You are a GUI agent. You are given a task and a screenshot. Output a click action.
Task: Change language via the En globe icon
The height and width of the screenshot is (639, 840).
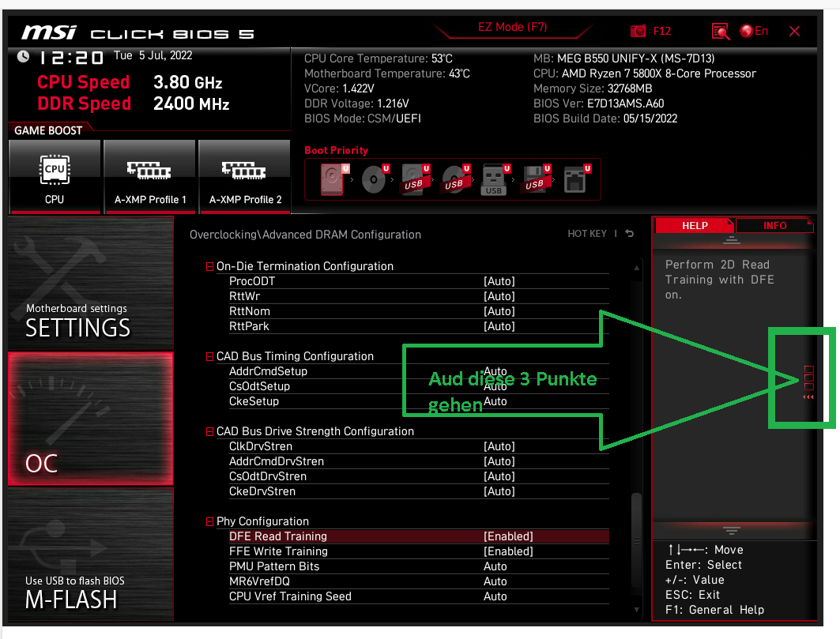coord(754,31)
